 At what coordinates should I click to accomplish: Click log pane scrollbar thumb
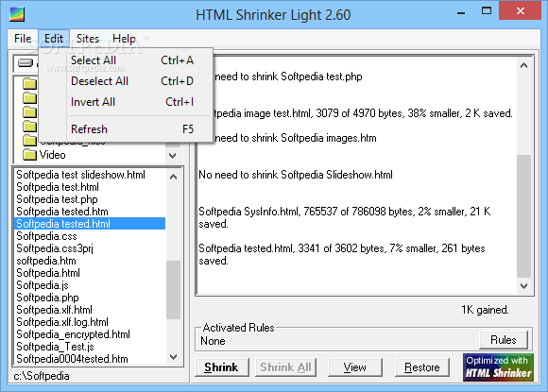[x=523, y=216]
